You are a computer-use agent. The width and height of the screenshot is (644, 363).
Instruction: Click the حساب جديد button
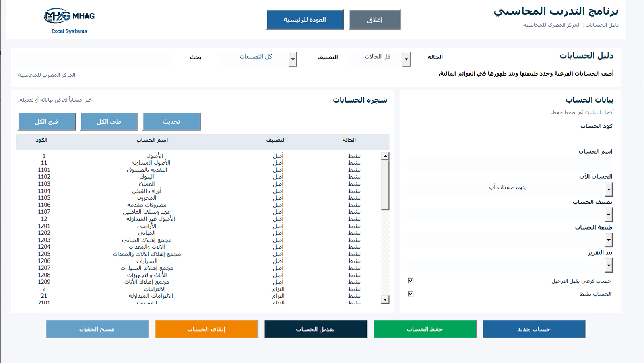point(534,329)
